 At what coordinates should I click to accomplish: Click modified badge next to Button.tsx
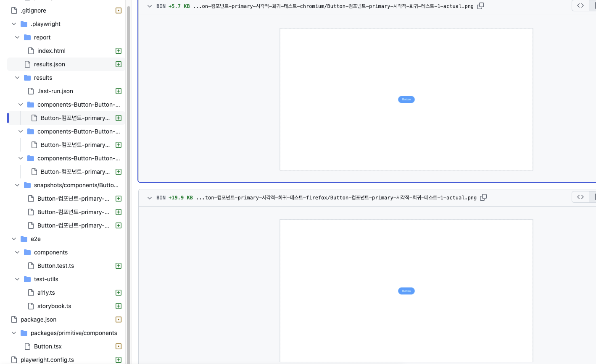coord(119,346)
